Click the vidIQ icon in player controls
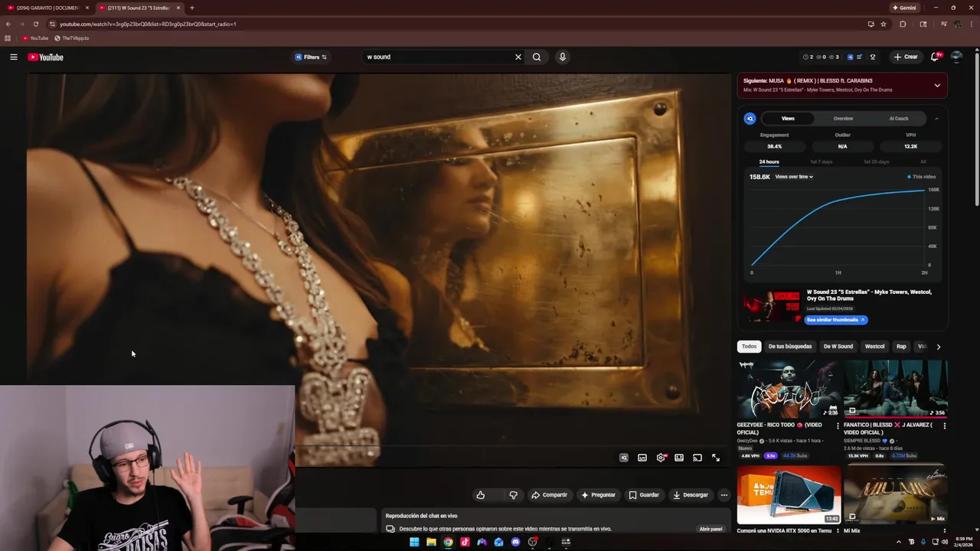Image resolution: width=980 pixels, height=551 pixels. (624, 458)
